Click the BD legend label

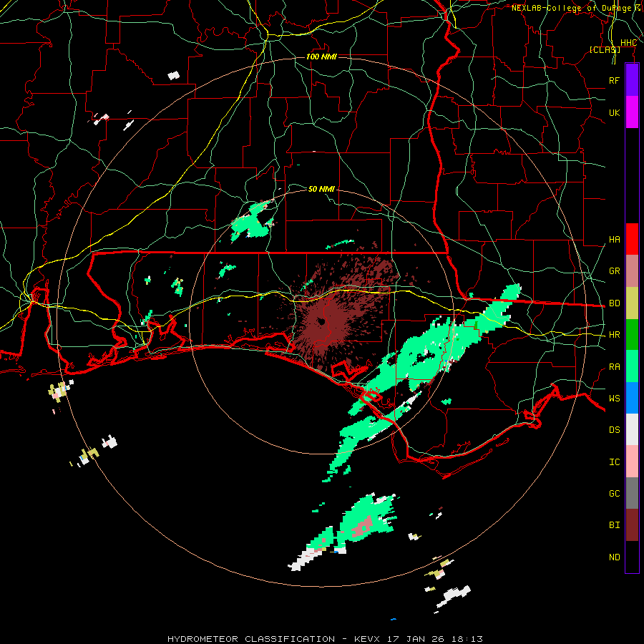point(614,303)
